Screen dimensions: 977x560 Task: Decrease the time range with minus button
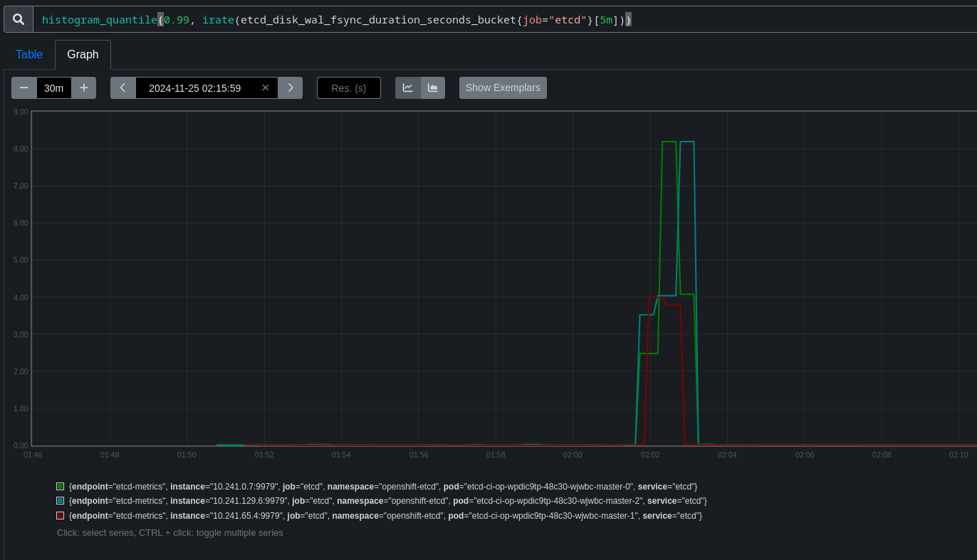point(24,88)
